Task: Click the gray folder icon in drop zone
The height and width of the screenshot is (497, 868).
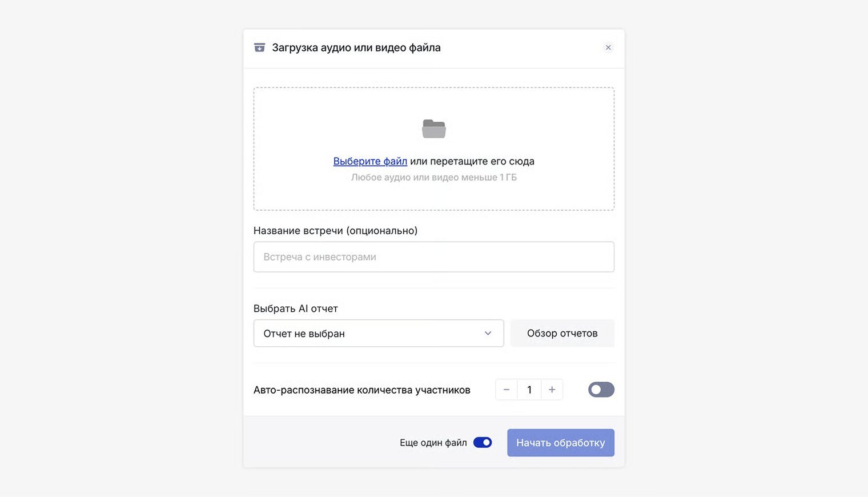Action: tap(434, 129)
